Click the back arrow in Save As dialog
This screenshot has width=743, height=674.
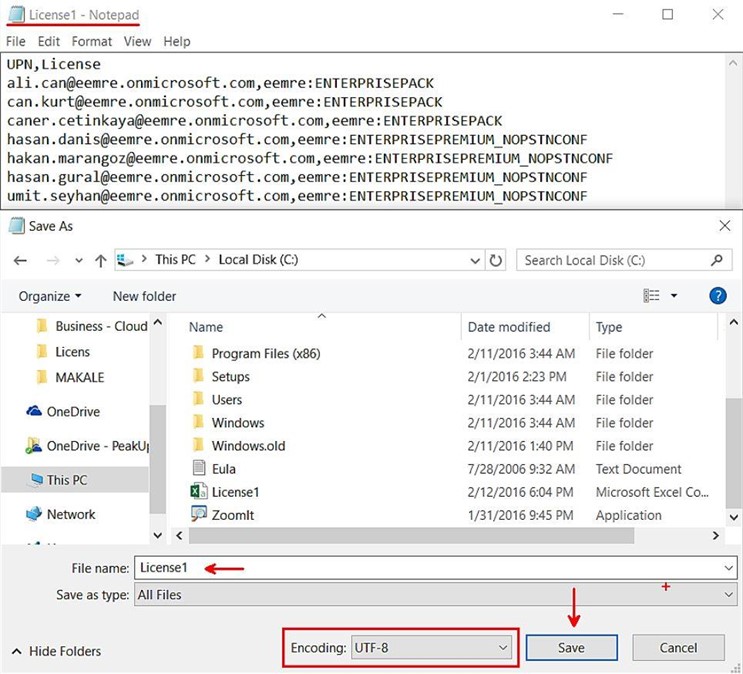click(x=20, y=260)
